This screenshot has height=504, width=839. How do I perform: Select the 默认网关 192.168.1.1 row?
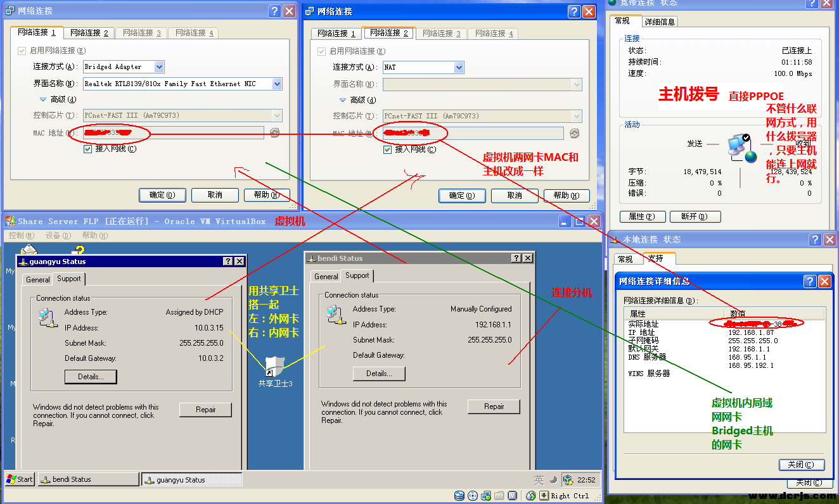click(x=726, y=349)
